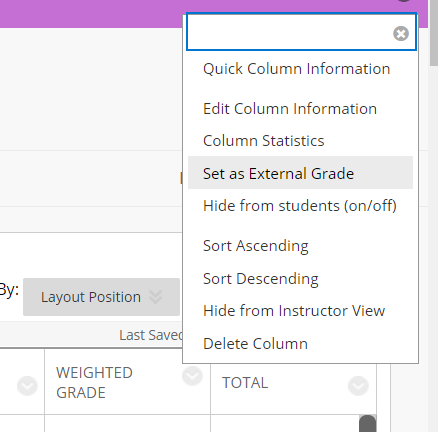Focus the empty menu search input field

click(290, 32)
